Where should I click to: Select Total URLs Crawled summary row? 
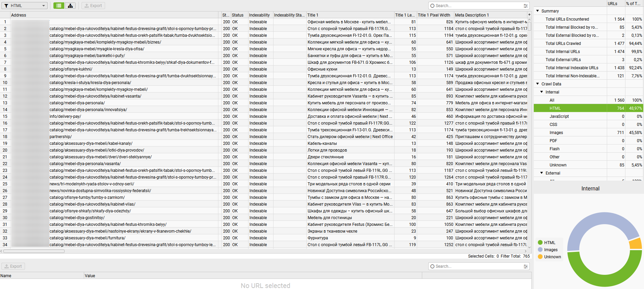tap(588, 44)
